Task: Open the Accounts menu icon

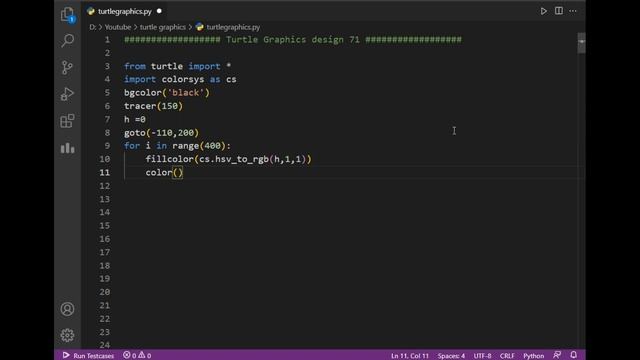Action: (67, 309)
